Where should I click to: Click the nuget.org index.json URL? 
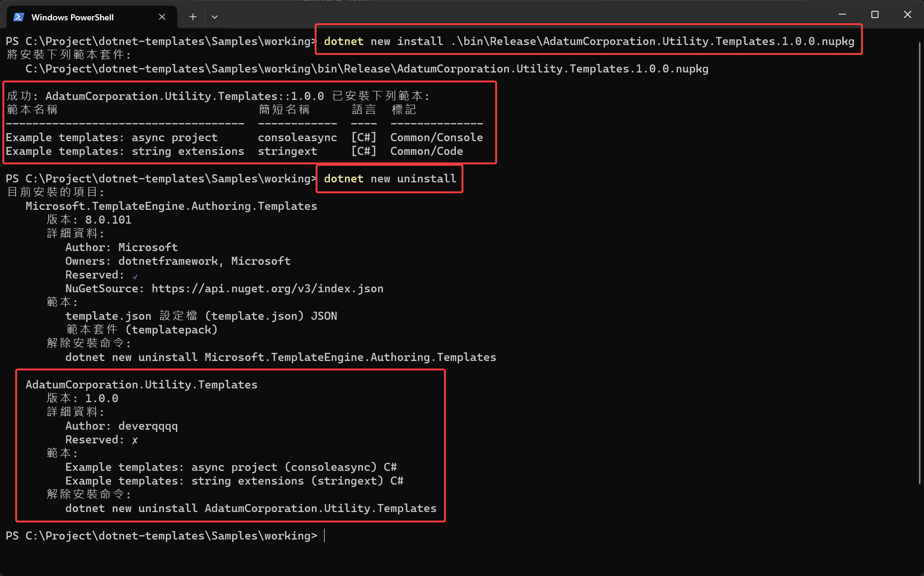[267, 288]
